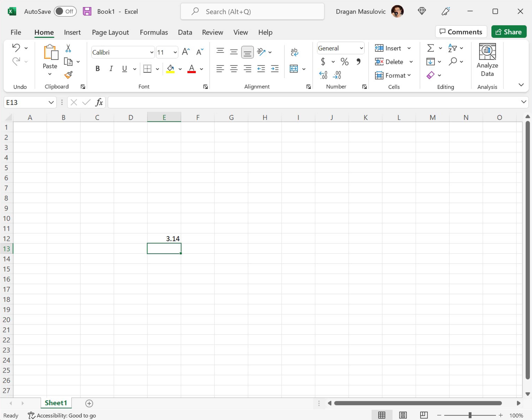
Task: Toggle Italic formatting
Action: tap(111, 69)
